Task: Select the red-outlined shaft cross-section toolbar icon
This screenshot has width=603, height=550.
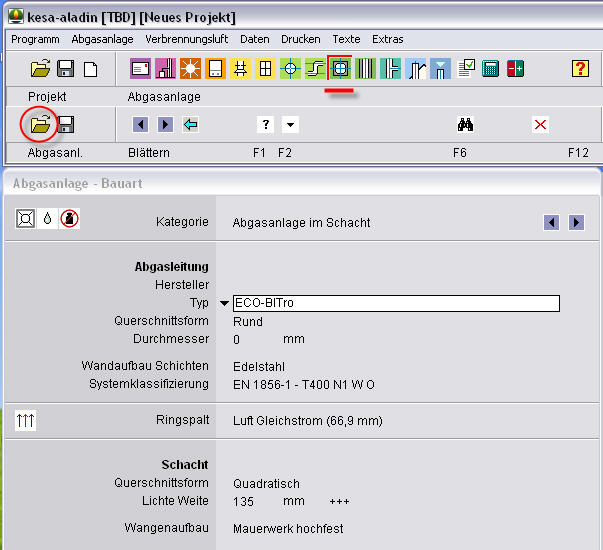Action: (340, 69)
